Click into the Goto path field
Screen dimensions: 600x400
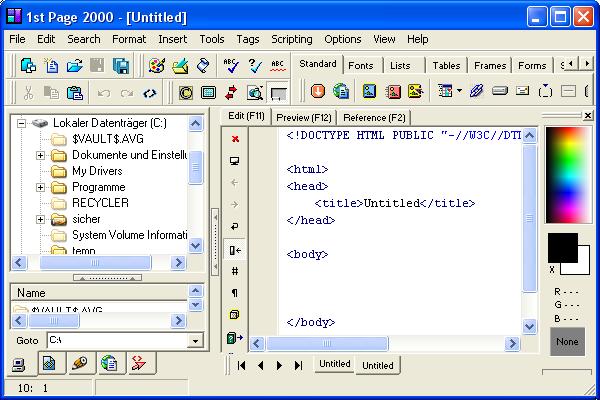pyautogui.click(x=117, y=340)
